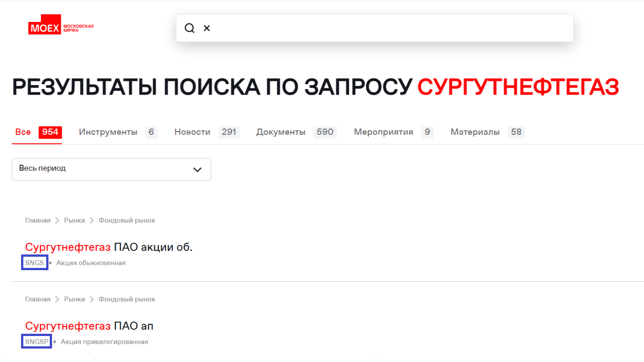
Task: Select the Все tab
Action: click(x=37, y=132)
